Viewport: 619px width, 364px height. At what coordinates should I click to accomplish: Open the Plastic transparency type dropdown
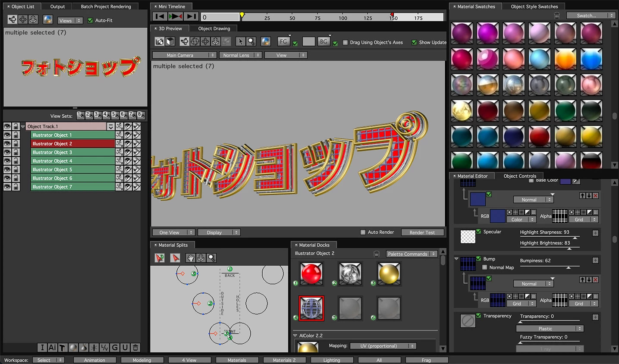coord(550,329)
